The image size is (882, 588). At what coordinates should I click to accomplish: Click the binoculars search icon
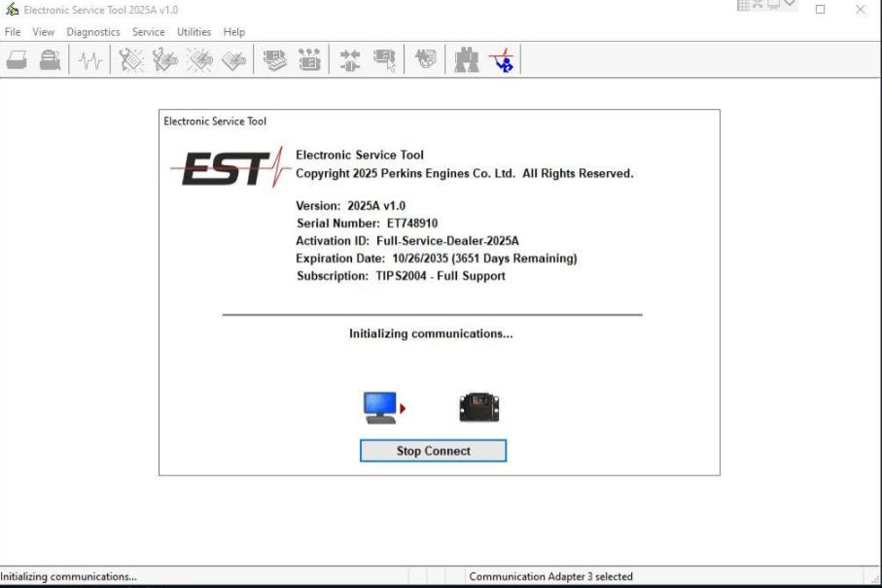pyautogui.click(x=465, y=59)
